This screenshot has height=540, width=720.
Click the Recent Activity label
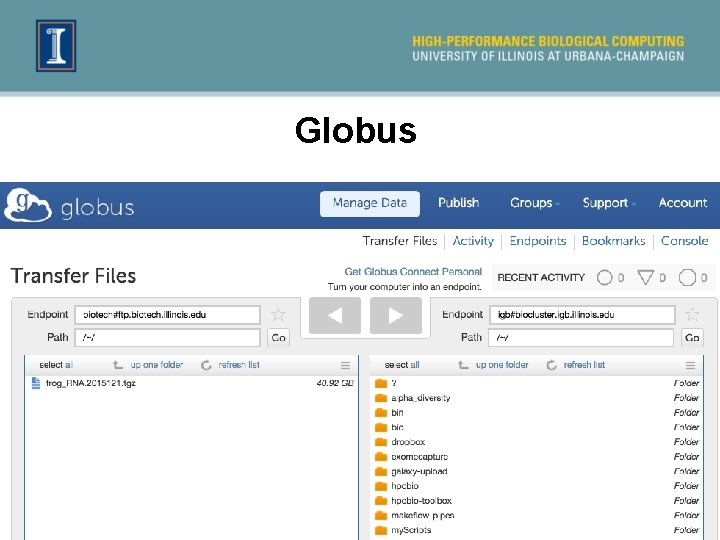[541, 278]
